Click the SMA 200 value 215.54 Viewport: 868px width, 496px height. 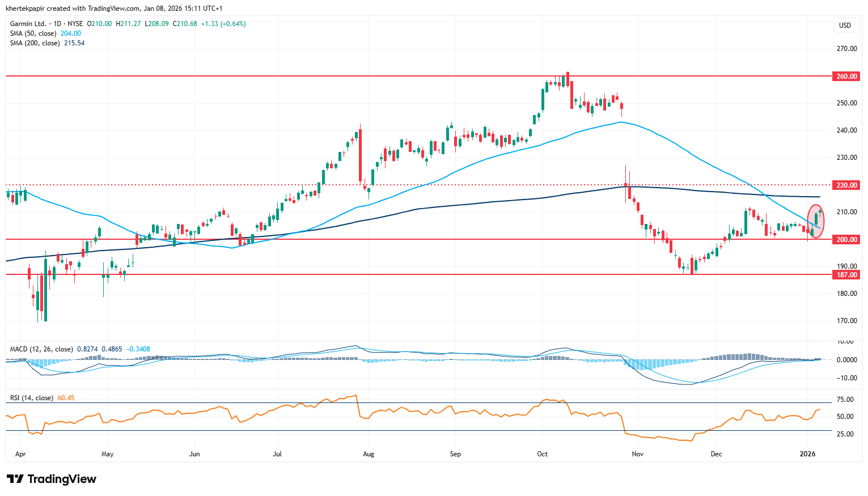click(x=74, y=43)
